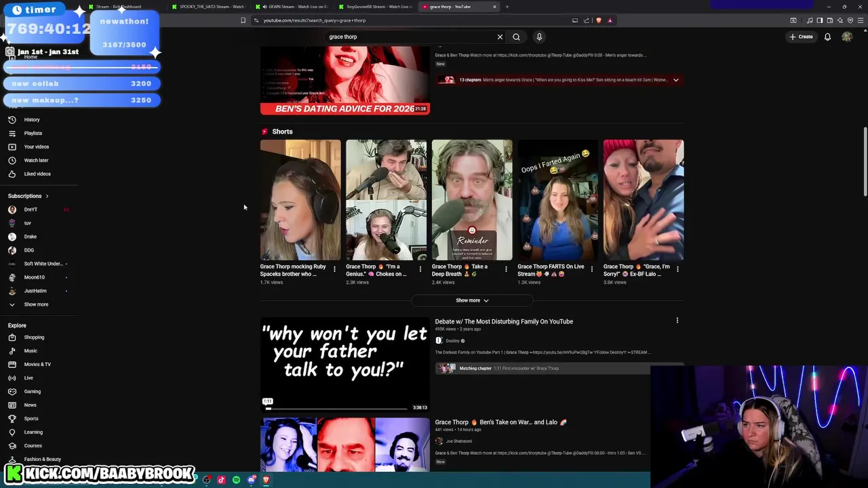
Task: Open the DreYT subscription channel
Action: coord(31,209)
